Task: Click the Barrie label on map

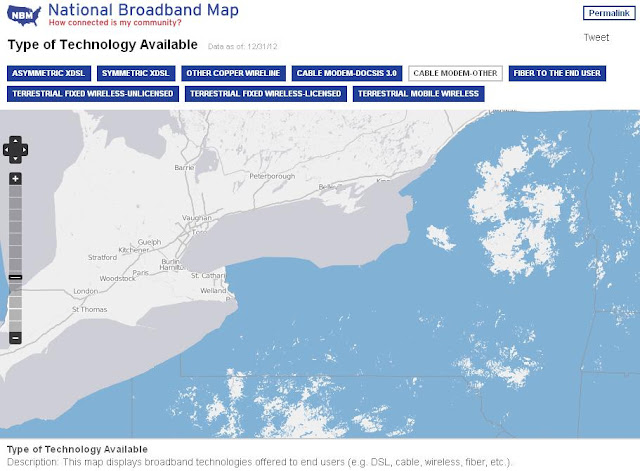Action: coord(184,167)
